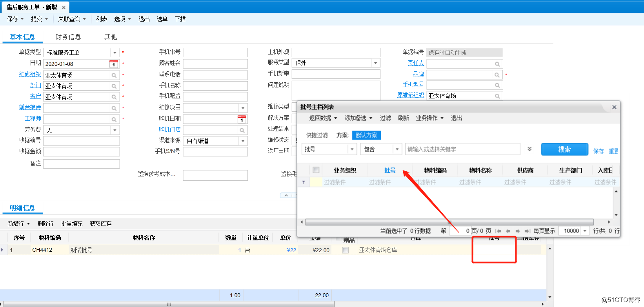
Task: Go to last page in batch list
Action: pyautogui.click(x=527, y=231)
